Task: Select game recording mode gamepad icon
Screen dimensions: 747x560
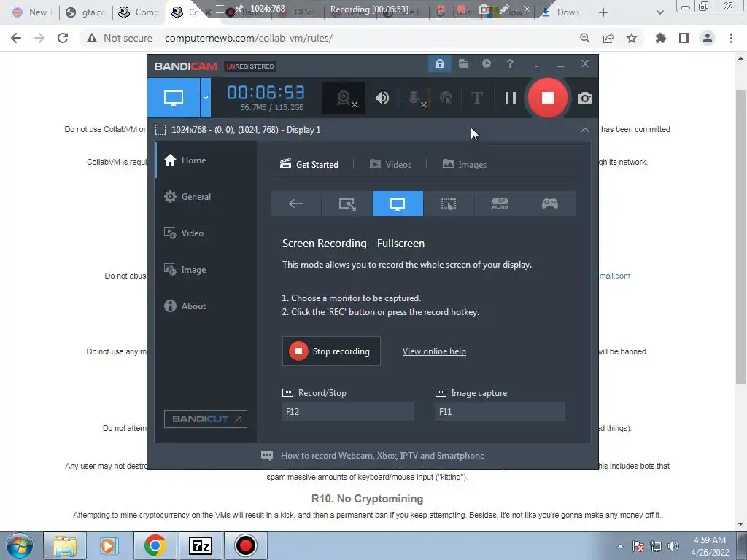Action: (550, 204)
